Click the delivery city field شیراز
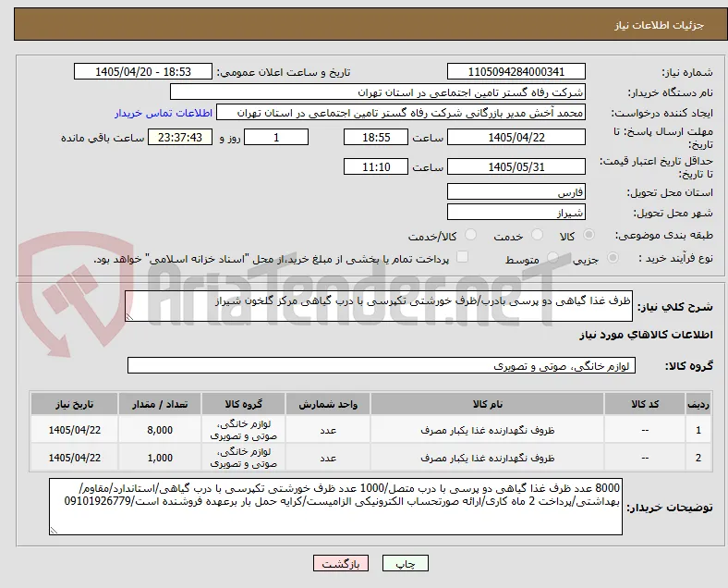The height and width of the screenshot is (588, 728). pyautogui.click(x=516, y=212)
